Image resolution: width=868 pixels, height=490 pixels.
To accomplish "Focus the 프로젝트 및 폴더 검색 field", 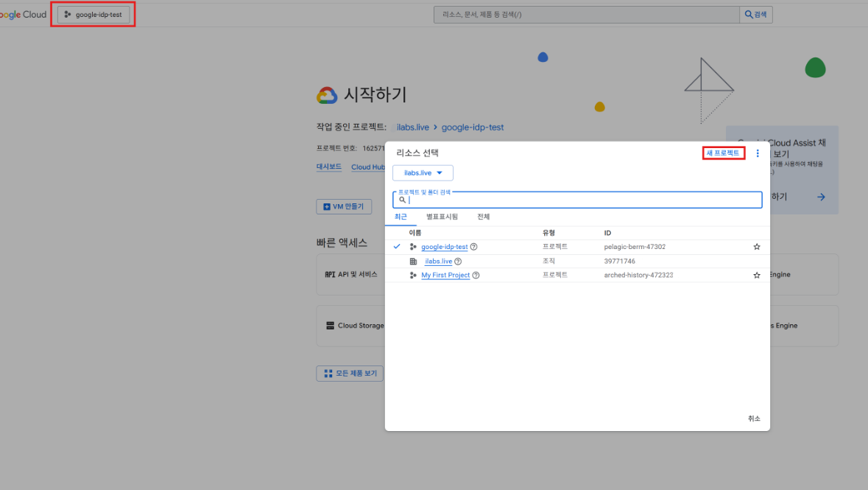I will (582, 200).
